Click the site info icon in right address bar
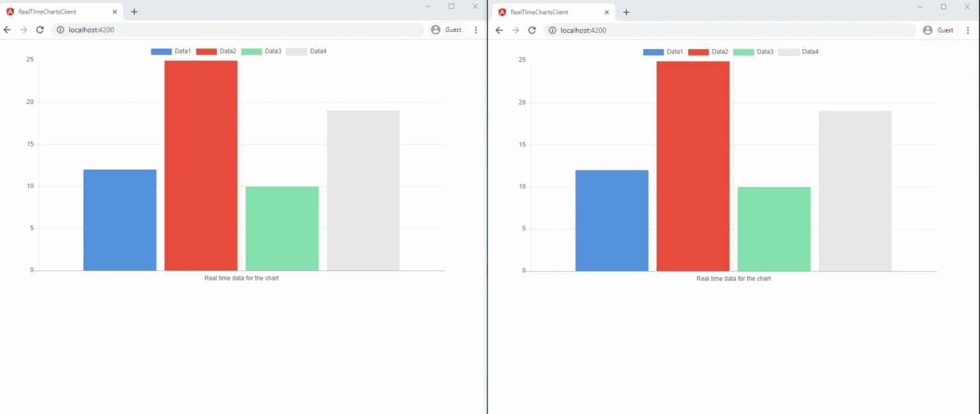980x414 pixels. click(553, 30)
